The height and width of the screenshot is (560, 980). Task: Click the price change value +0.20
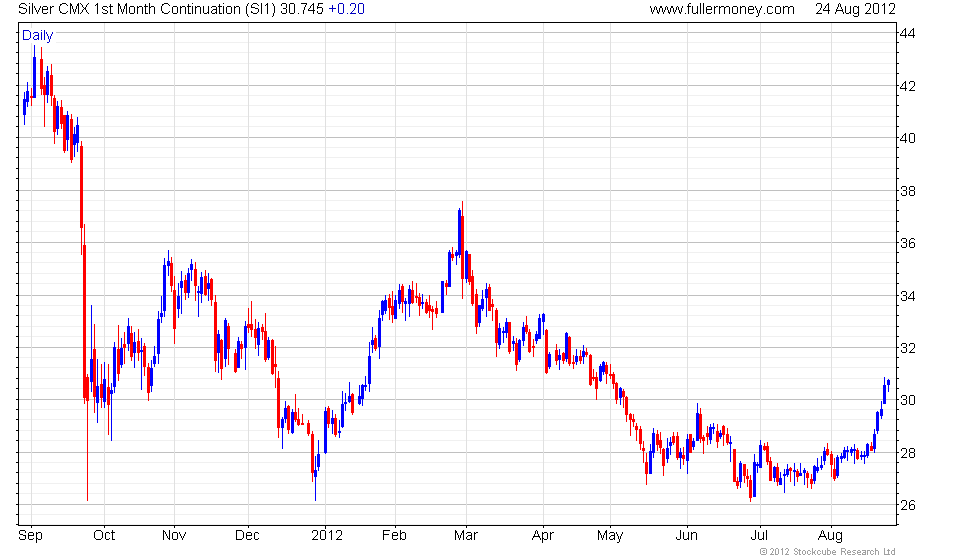click(x=346, y=9)
